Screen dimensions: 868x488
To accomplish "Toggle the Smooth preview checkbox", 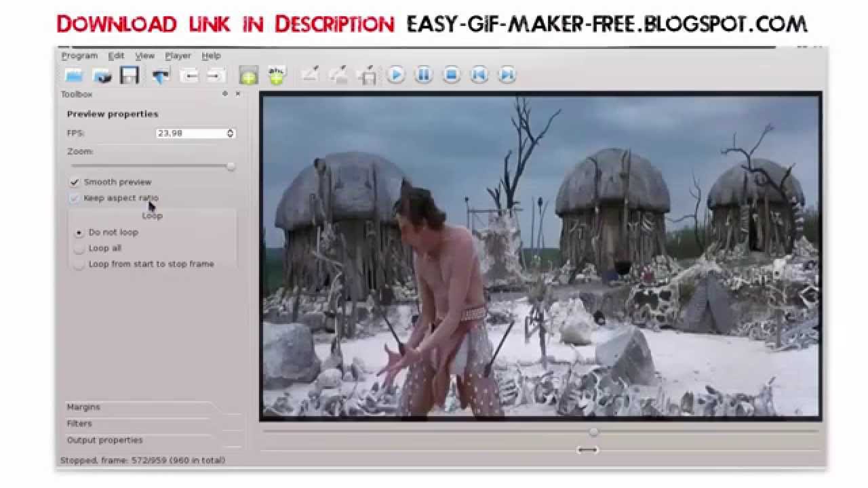I will (74, 182).
